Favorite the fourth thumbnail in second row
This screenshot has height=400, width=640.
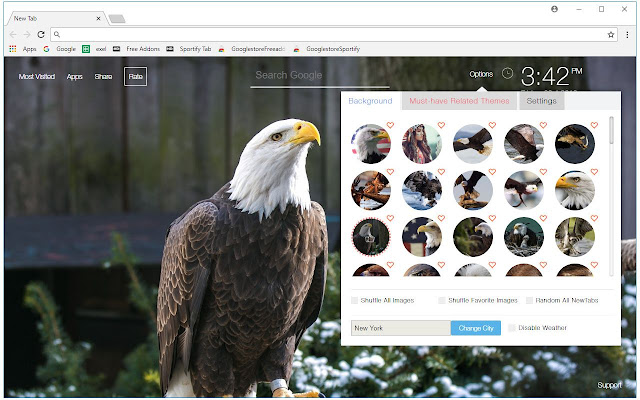click(x=543, y=172)
